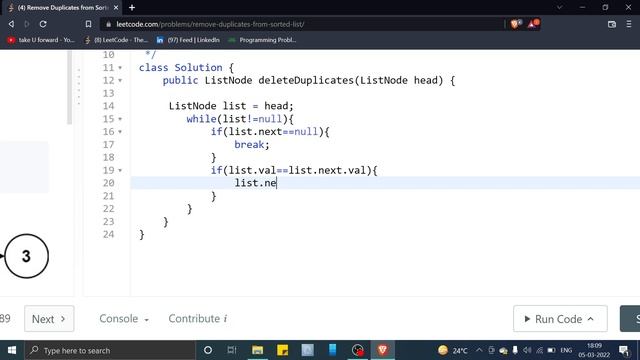Open the LeetCode bookmark

click(116, 40)
